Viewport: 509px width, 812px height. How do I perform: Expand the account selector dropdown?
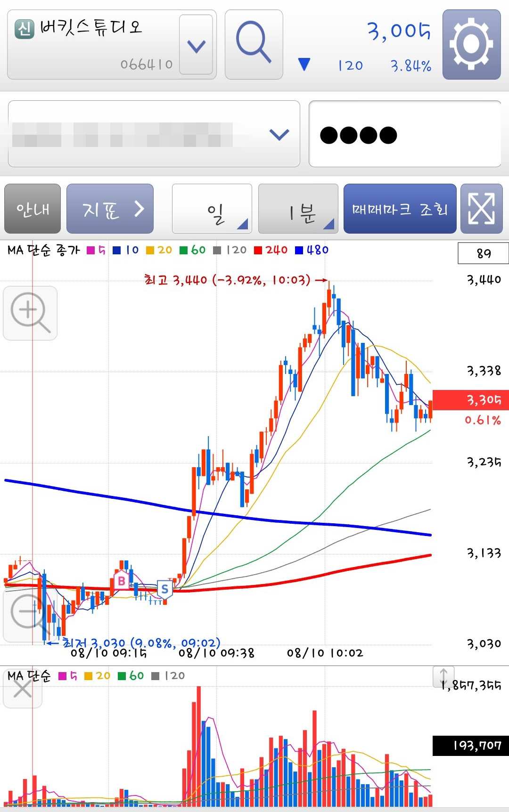coord(279,134)
